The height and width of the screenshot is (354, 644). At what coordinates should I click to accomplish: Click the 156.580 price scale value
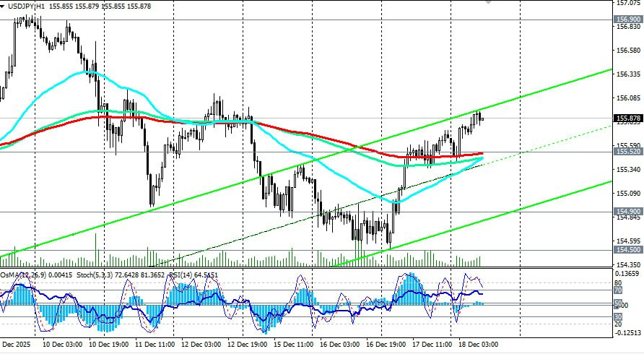628,50
